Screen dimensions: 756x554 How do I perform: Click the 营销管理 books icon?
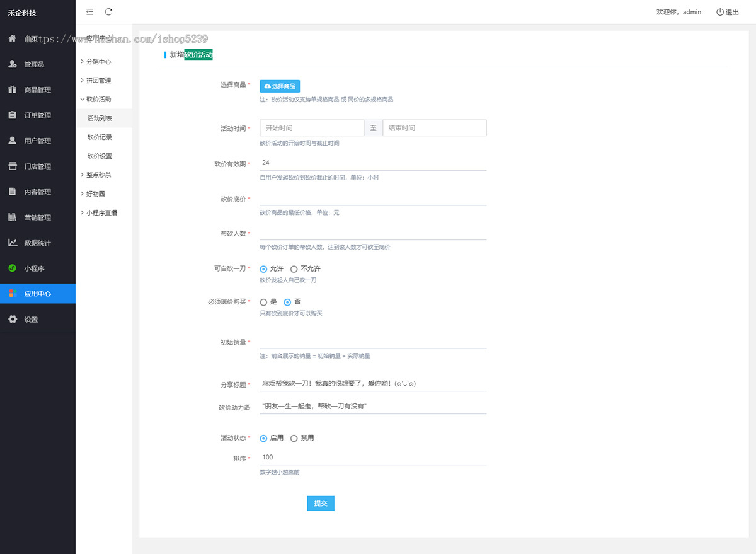click(12, 217)
